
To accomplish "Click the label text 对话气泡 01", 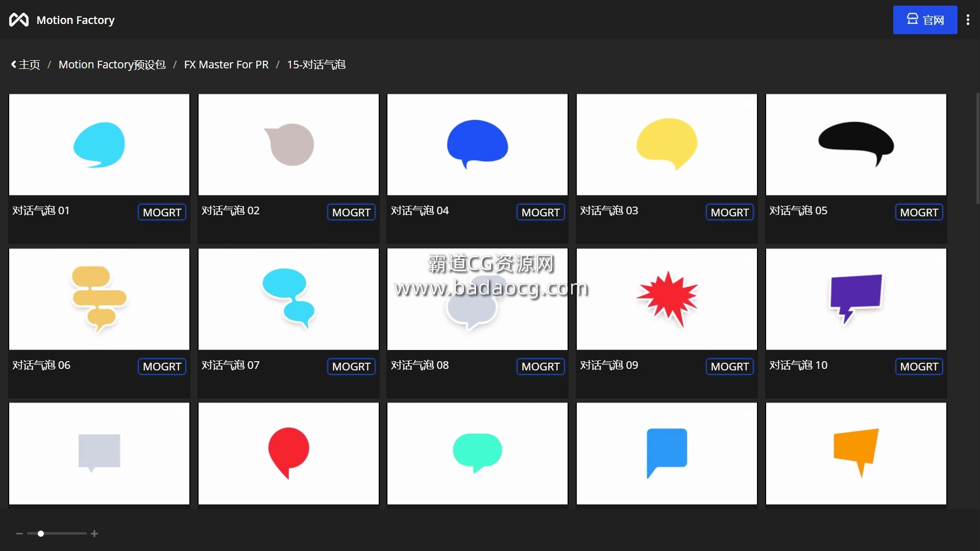I will pos(41,211).
